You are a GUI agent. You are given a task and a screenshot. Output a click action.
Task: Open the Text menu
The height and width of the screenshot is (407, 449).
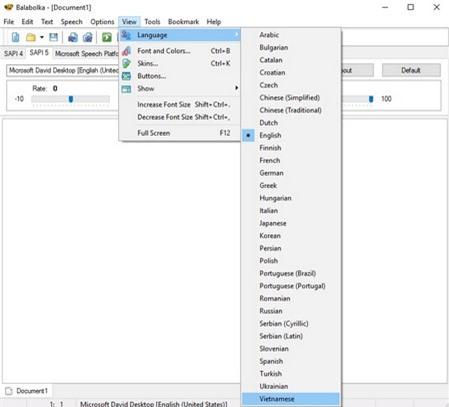[x=47, y=22]
